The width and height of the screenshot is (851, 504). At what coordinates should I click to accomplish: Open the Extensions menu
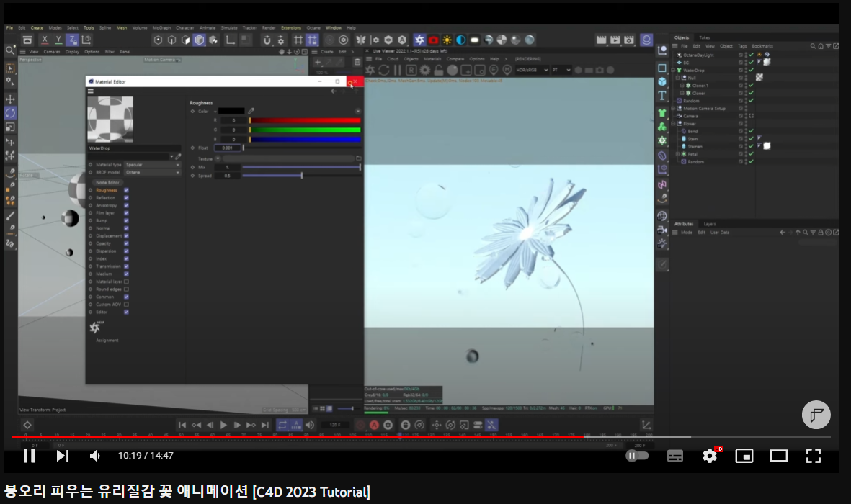point(291,27)
